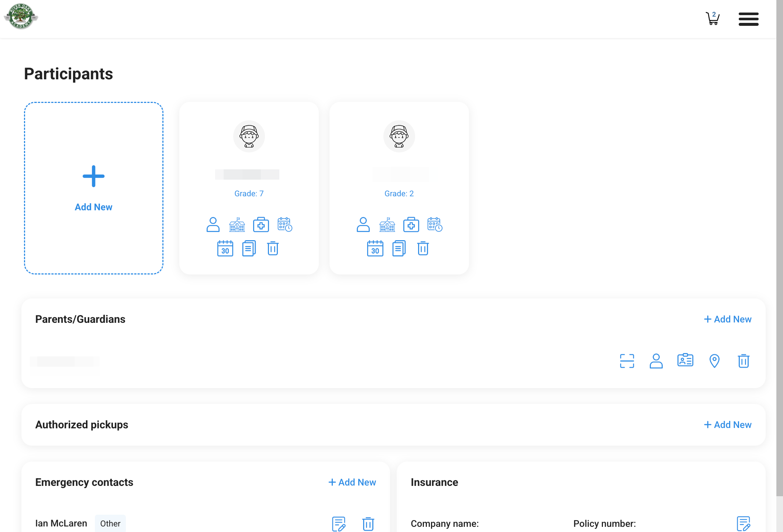Open calendar 30 icon for Grade 7 participant
The width and height of the screenshot is (783, 532).
tap(225, 248)
